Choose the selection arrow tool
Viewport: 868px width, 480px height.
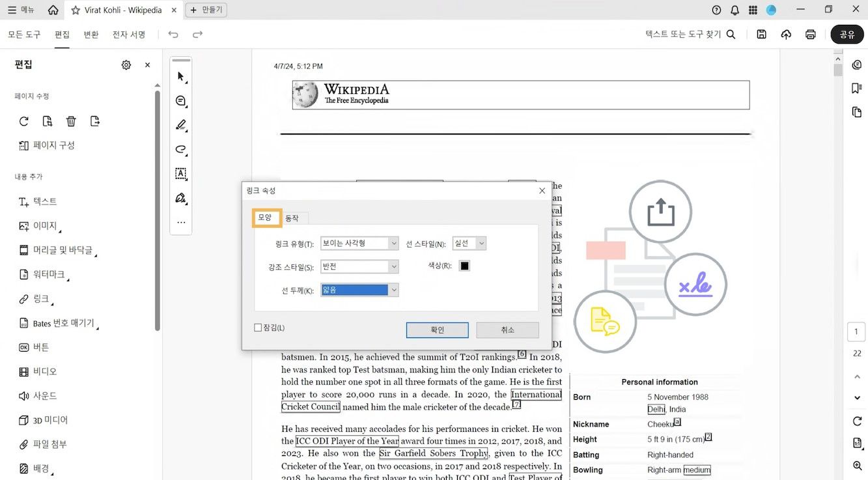(x=181, y=77)
